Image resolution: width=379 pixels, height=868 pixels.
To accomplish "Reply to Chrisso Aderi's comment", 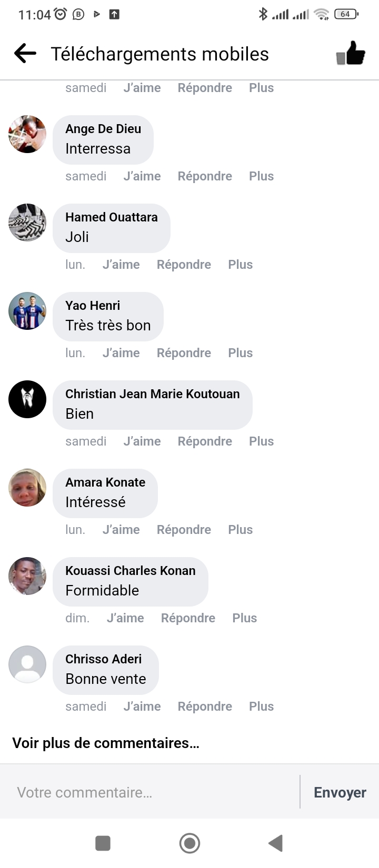I will coord(205,706).
